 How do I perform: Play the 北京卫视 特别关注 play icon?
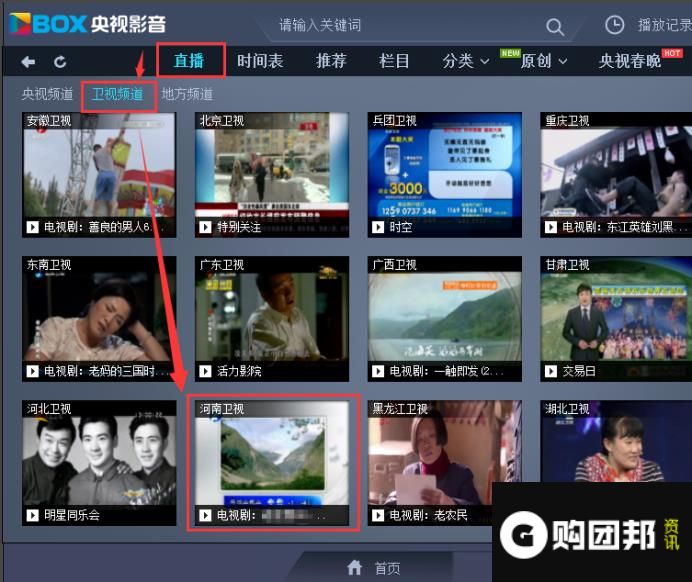point(205,227)
